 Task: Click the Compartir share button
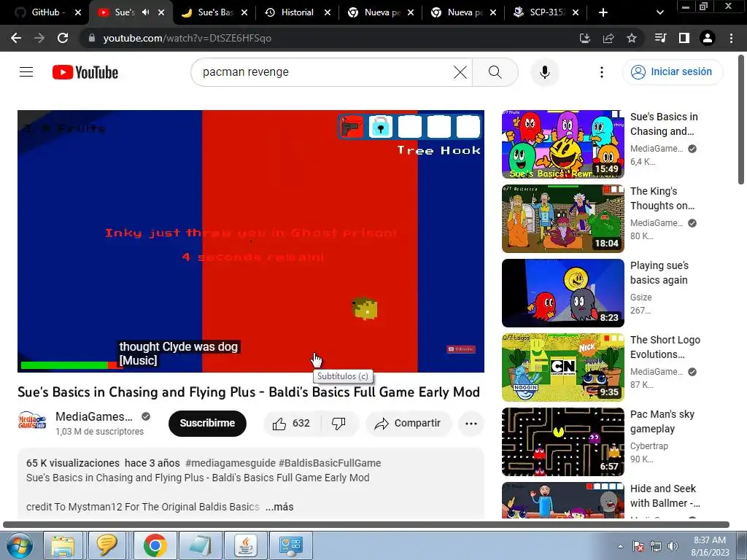coord(409,424)
